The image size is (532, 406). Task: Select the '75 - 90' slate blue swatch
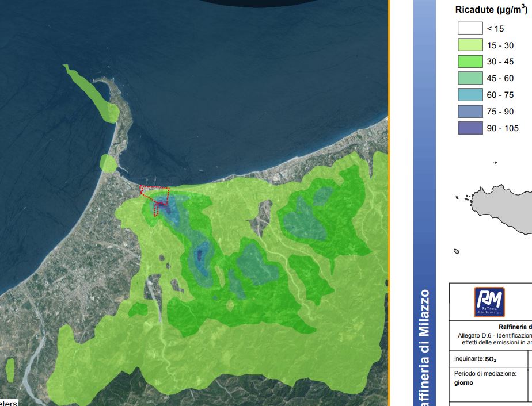click(470, 112)
